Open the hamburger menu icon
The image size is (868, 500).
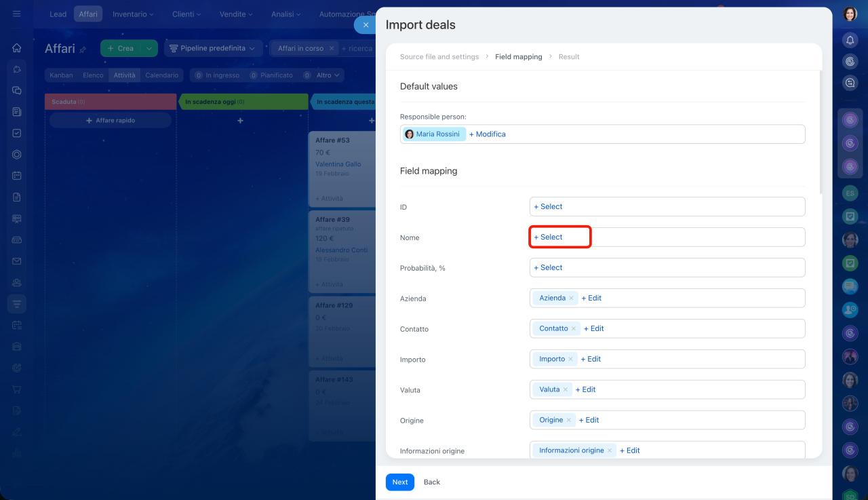17,14
